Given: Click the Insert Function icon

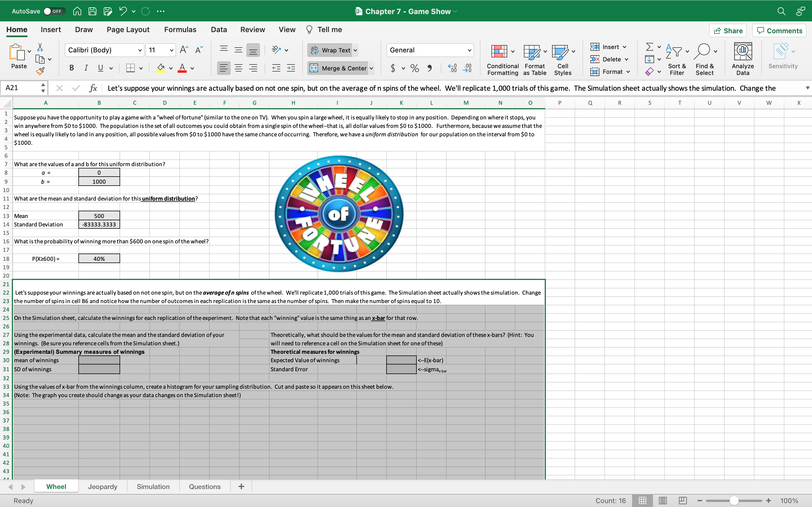Looking at the screenshot, I should point(92,88).
